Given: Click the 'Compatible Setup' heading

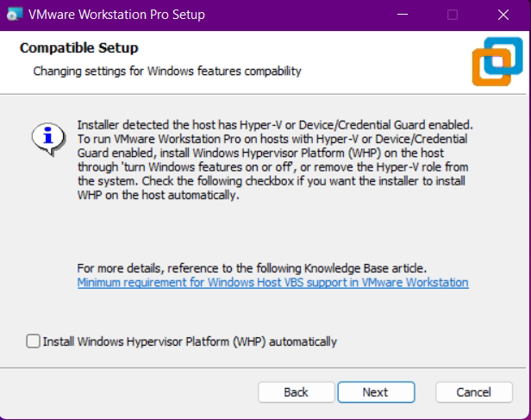Looking at the screenshot, I should point(78,47).
